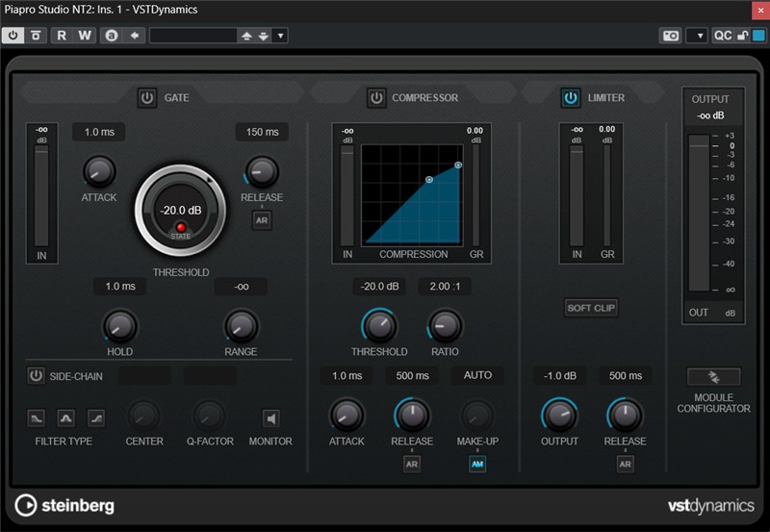770x532 pixels.
Task: Select the high-pass filter type icon
Action: pos(96,418)
